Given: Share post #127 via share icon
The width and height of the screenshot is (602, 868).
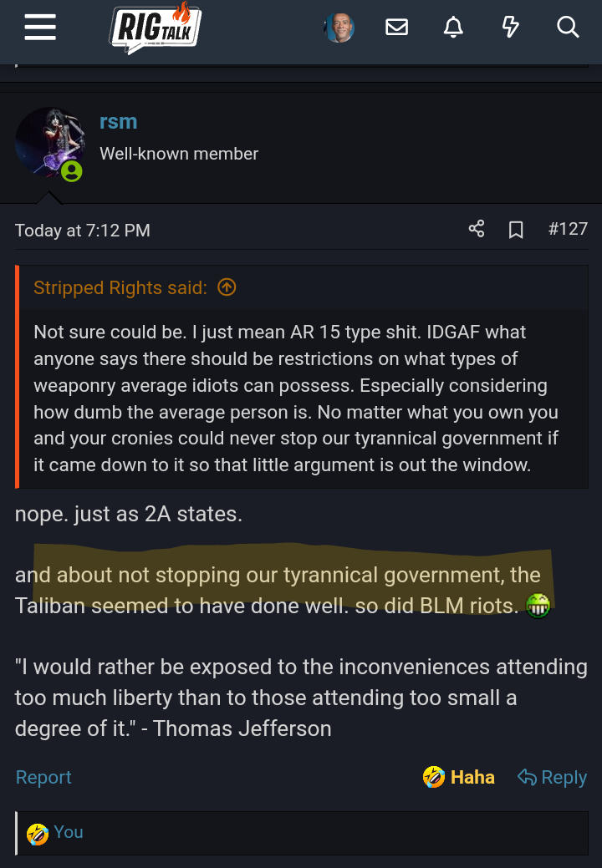Looking at the screenshot, I should pyautogui.click(x=477, y=229).
